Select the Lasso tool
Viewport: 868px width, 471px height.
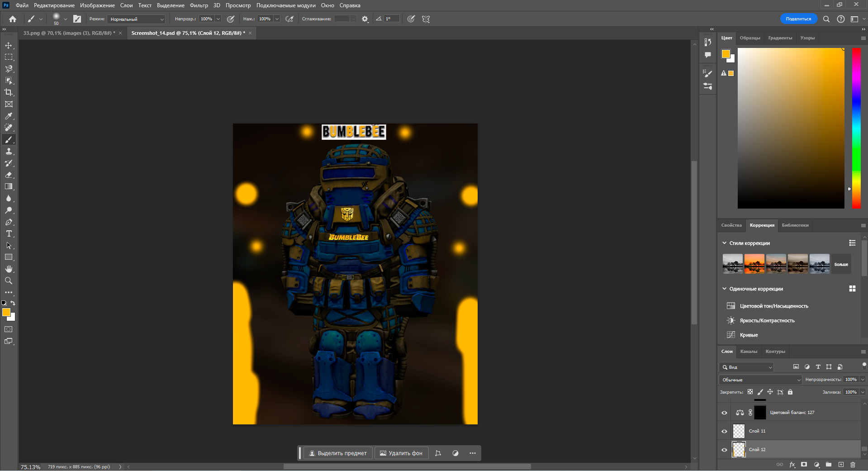9,69
